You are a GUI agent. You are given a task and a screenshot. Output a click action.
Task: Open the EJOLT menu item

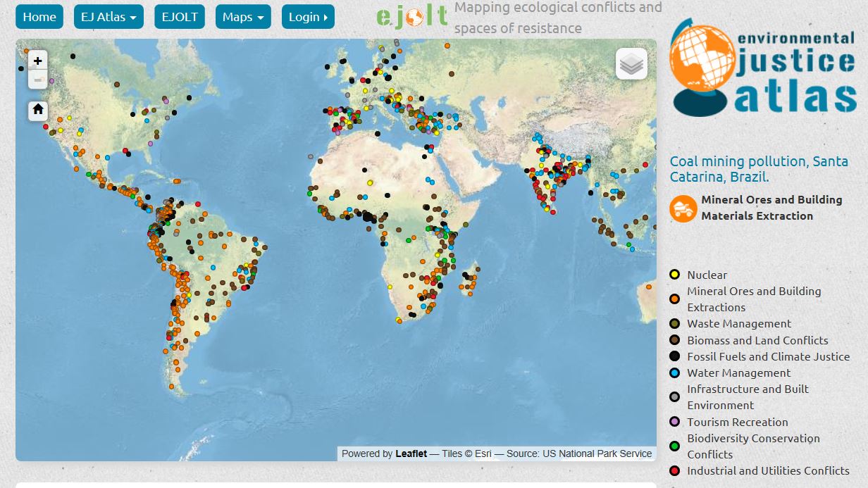[180, 17]
